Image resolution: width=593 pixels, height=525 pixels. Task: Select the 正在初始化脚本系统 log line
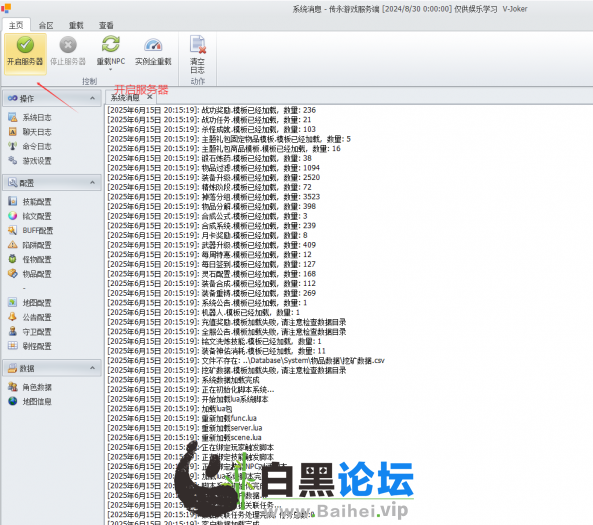tap(191, 389)
